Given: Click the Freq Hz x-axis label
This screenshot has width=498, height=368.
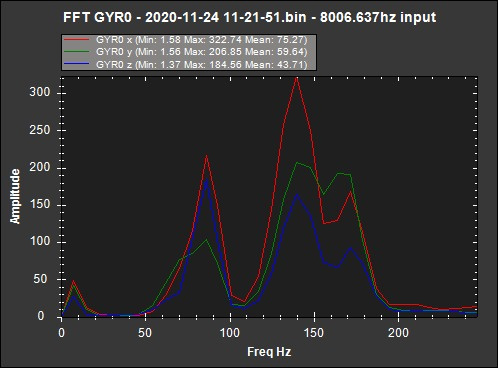Looking at the screenshot, I should [269, 352].
